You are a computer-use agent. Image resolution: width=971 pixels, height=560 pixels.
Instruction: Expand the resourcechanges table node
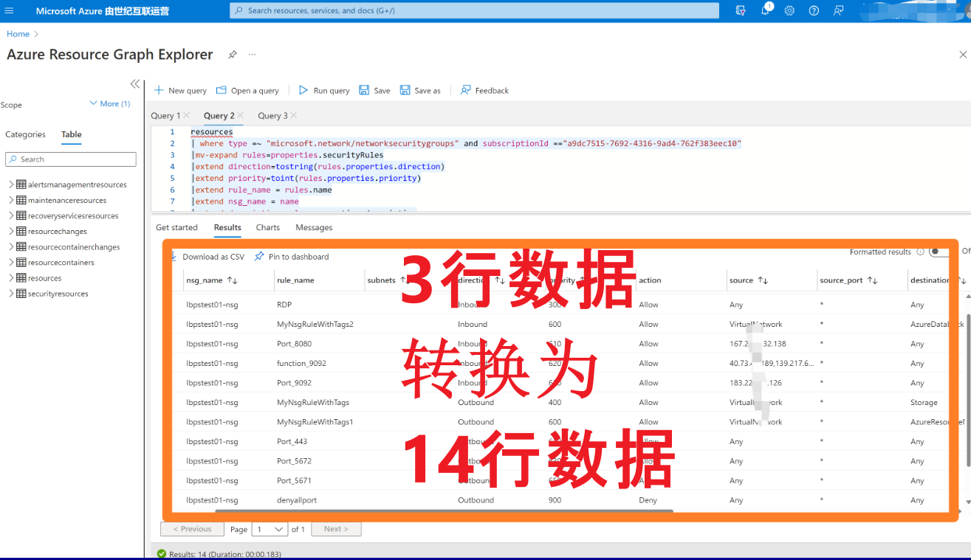point(11,232)
